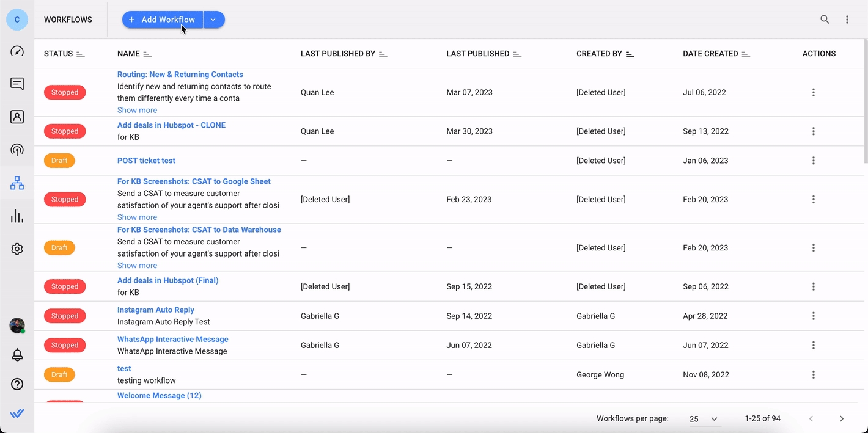
Task: Go to the next page of workflows
Action: coord(842,418)
